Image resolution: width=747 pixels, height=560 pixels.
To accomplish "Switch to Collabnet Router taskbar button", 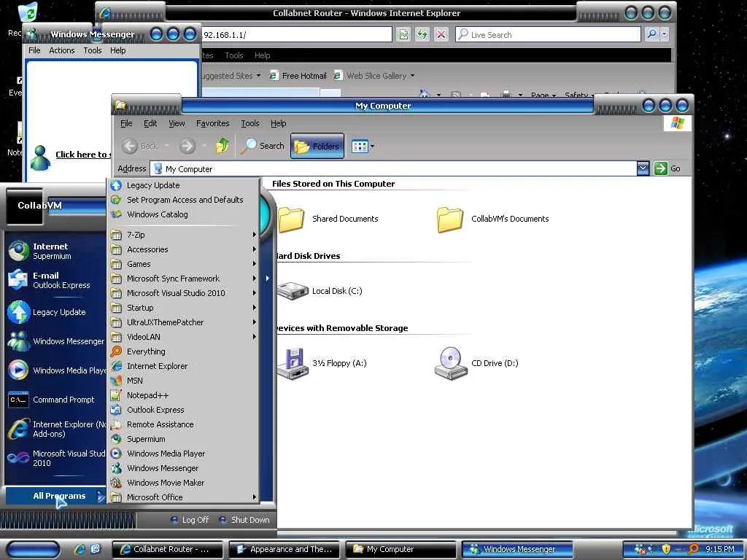I will (x=168, y=549).
